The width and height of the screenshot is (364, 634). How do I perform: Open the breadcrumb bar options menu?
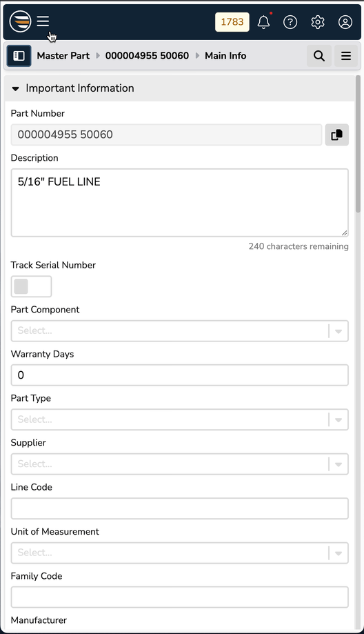346,56
